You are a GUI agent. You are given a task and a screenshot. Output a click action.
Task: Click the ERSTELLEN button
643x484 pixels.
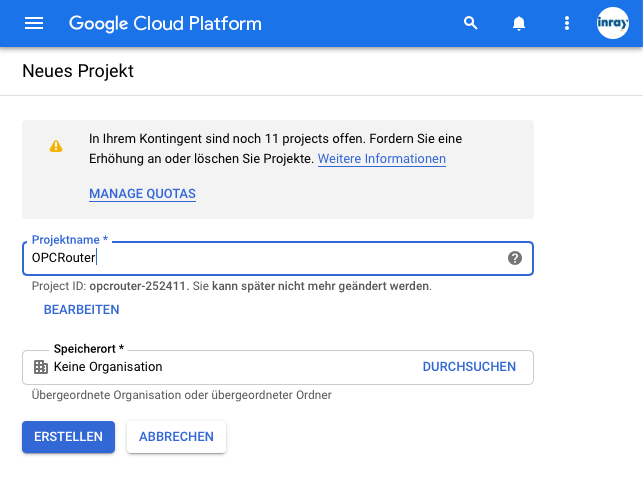(x=68, y=437)
